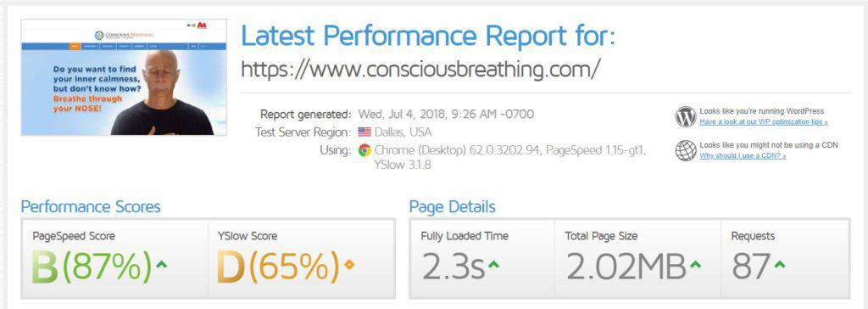The width and height of the screenshot is (868, 309).
Task: Click the green arrow next to 87 requests
Action: coord(780,265)
